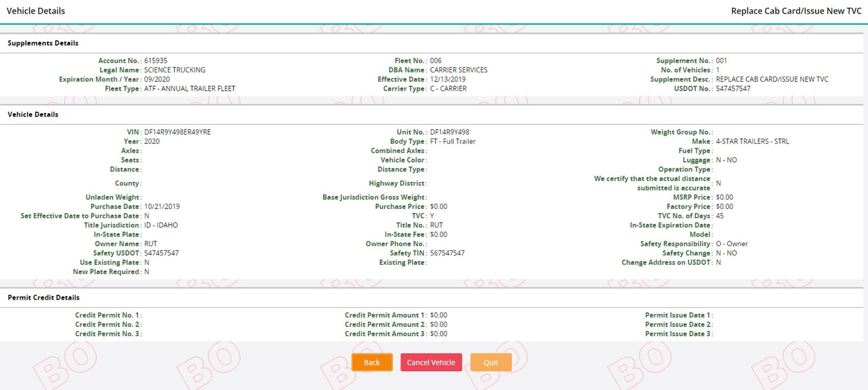This screenshot has width=868, height=390.
Task: Click the DBA name CARRIER SERVICES
Action: pos(458,70)
